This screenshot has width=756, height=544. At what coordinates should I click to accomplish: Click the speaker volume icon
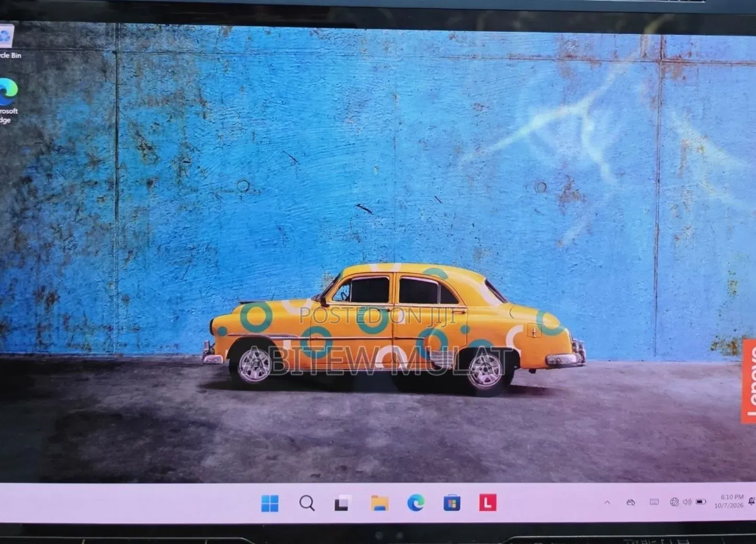pyautogui.click(x=687, y=502)
